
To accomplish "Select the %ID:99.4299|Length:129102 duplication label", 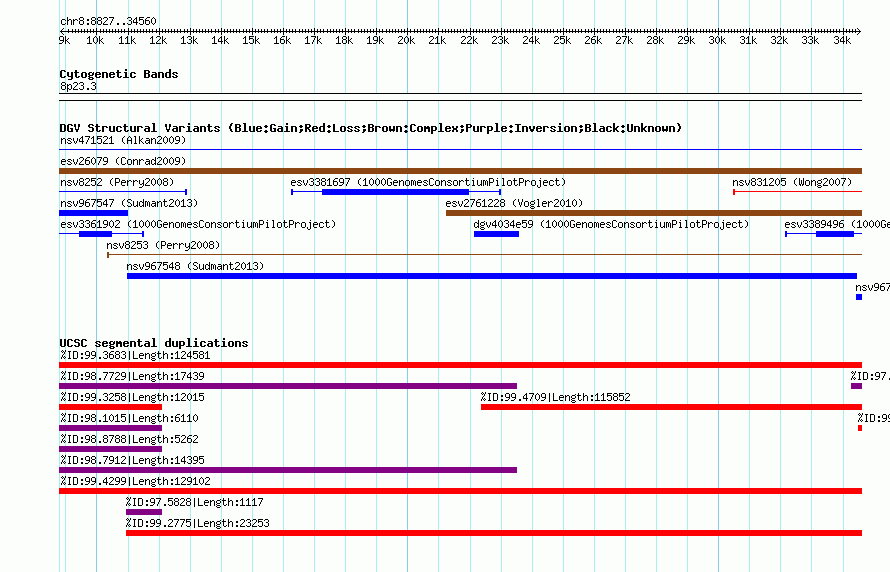I will click(x=135, y=481).
